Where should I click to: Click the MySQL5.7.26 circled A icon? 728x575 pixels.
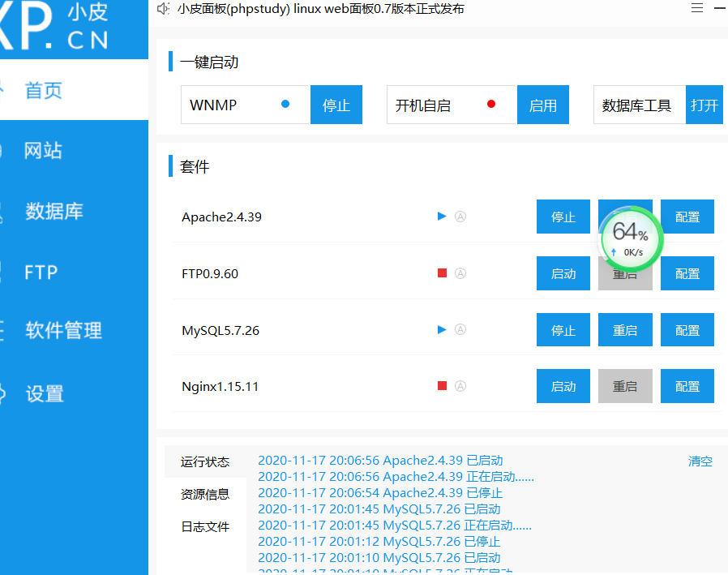pos(460,329)
